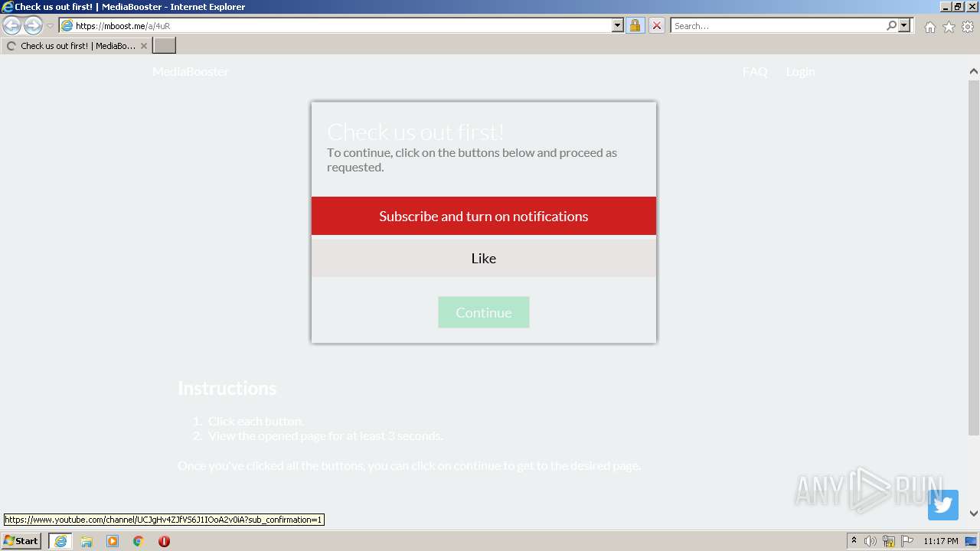
Task: Open Opera taskbar icon
Action: 164,541
